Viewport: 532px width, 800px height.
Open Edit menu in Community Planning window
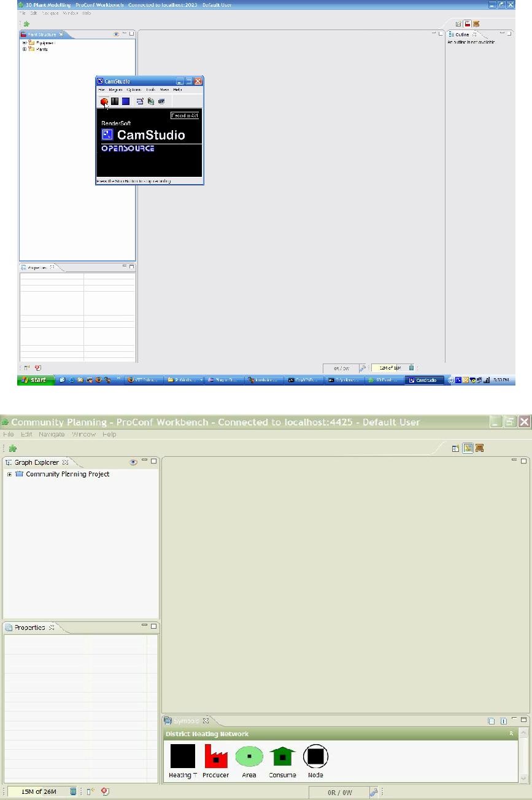tap(25, 434)
